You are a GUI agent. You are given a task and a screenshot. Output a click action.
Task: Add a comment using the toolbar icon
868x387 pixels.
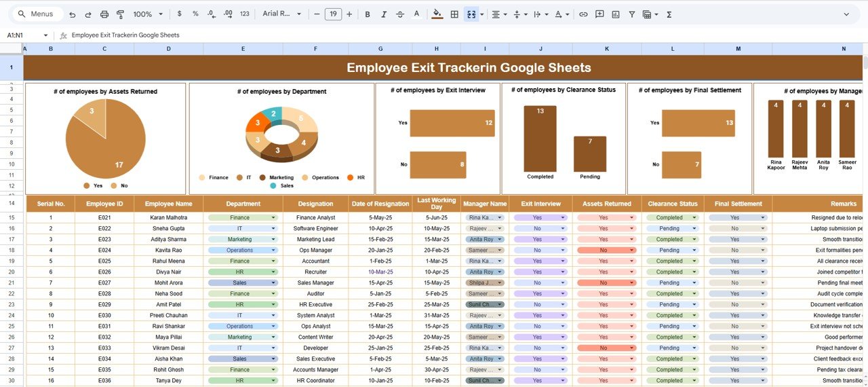click(x=599, y=14)
